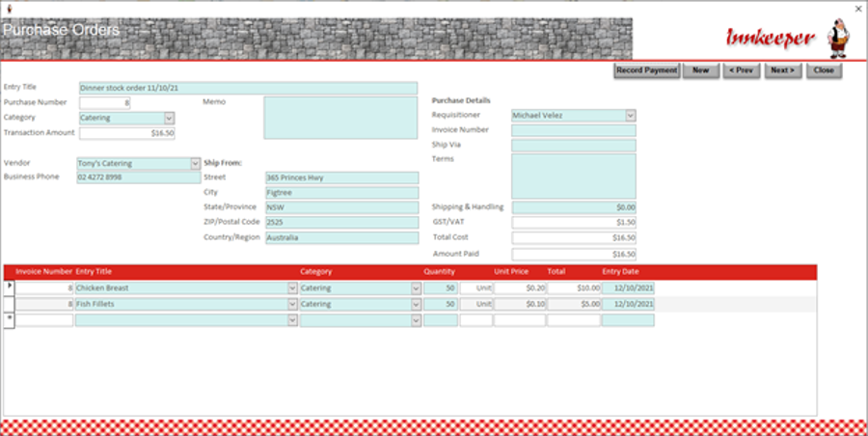Open the top Category dropdown showing Catering

(x=170, y=118)
